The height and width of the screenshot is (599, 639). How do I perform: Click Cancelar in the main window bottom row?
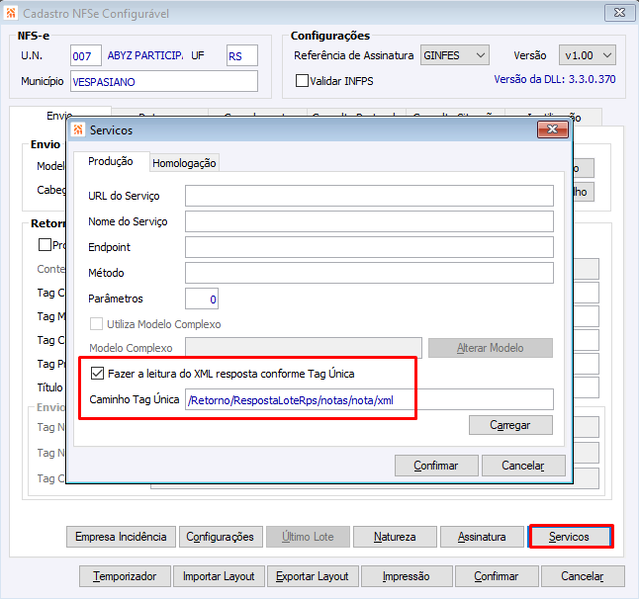point(583,576)
